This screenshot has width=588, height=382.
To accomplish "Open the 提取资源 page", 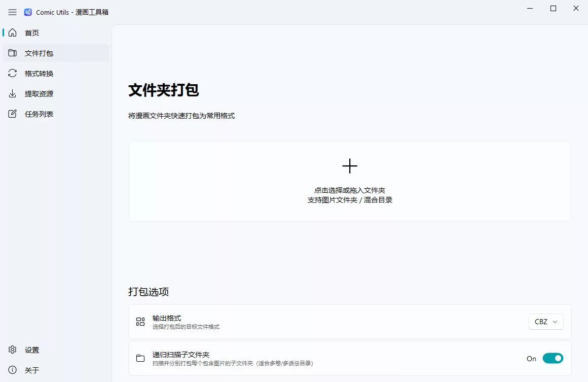I will [56, 93].
